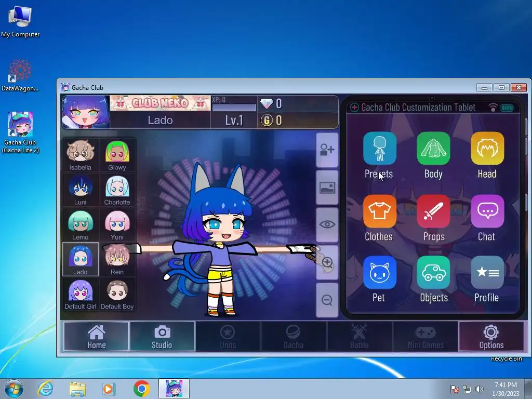Open the Chat app on the tablet
Viewport: 532px width, 399px height.
coord(487,211)
